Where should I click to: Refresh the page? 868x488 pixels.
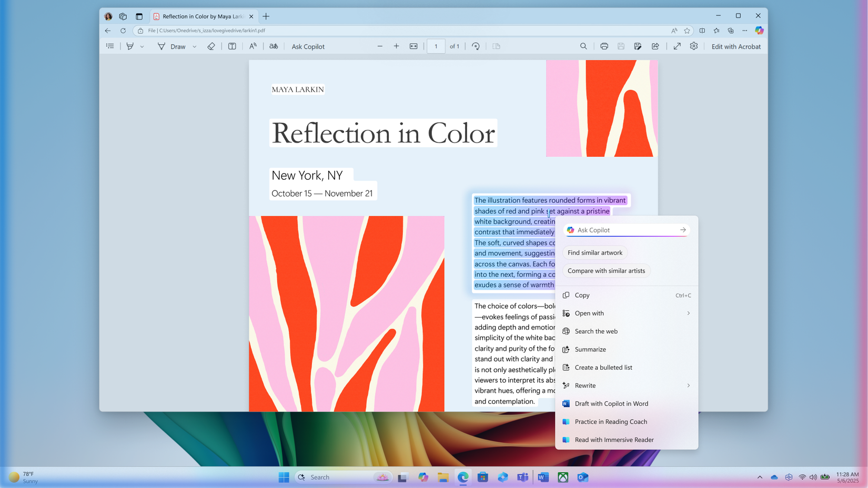coord(123,30)
